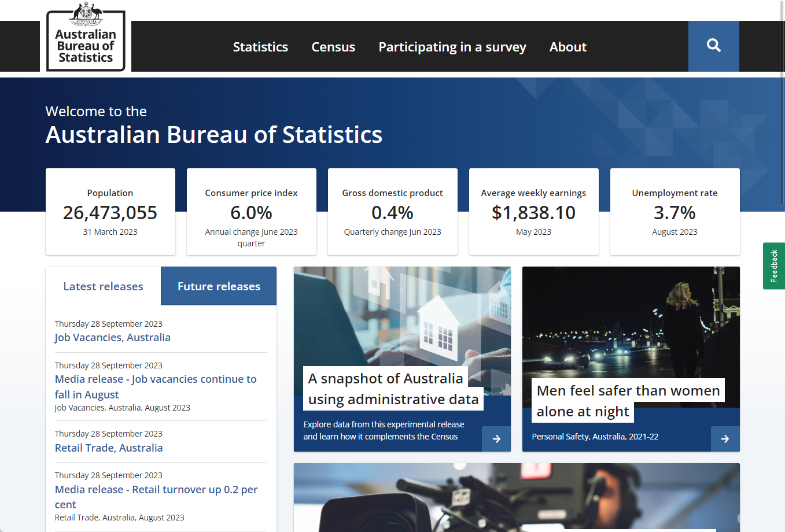
Task: Select the Population statistic card
Action: coord(110,212)
